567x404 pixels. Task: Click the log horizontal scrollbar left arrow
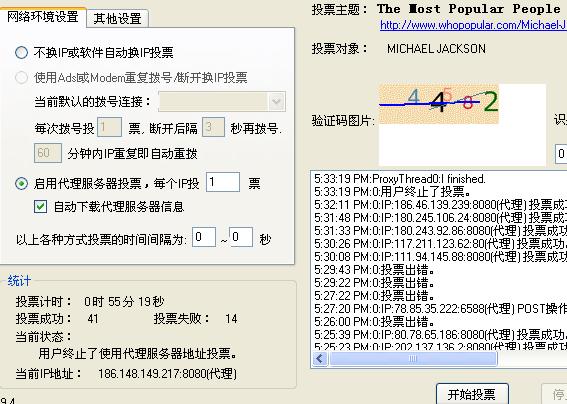pyautogui.click(x=320, y=359)
